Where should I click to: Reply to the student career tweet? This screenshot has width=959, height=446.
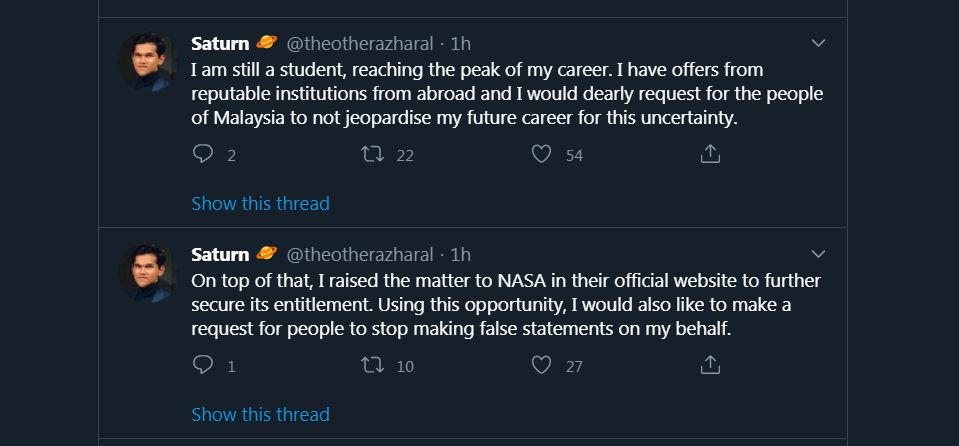tap(203, 154)
